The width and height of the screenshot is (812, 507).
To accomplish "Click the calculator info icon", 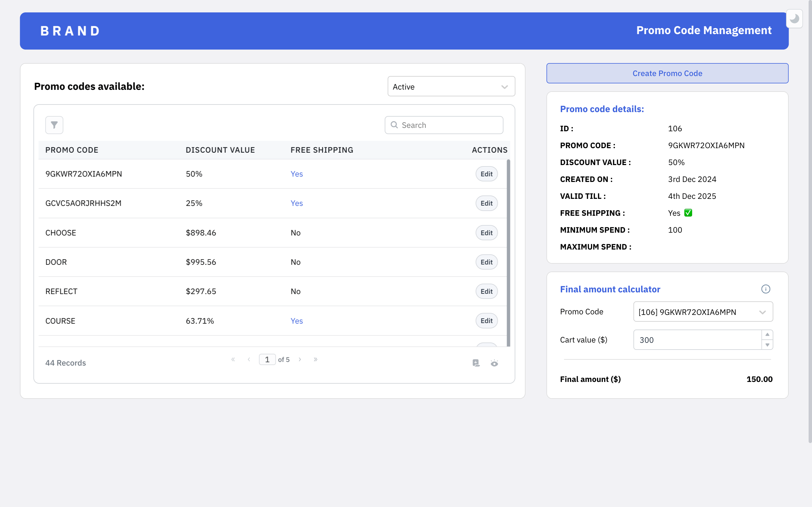I will coord(765,289).
